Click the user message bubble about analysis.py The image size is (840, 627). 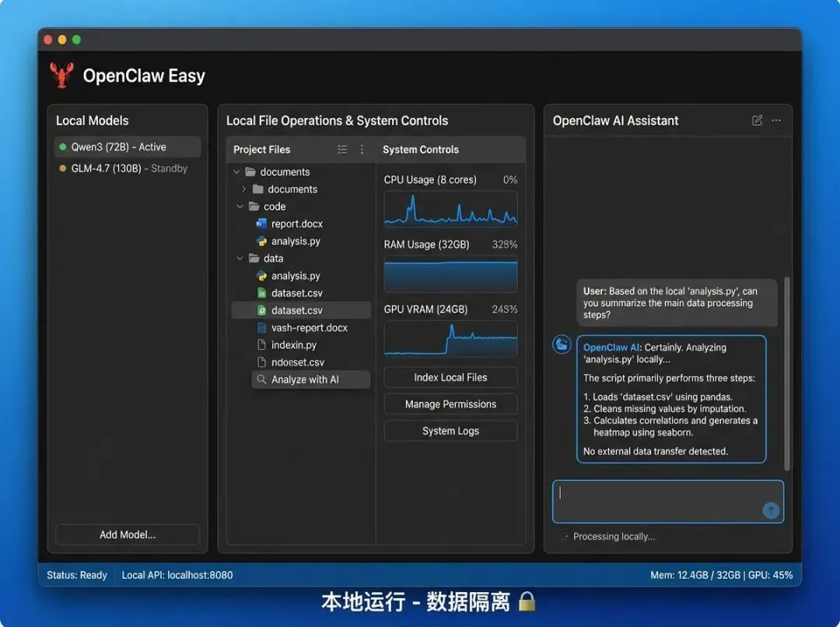point(677,303)
